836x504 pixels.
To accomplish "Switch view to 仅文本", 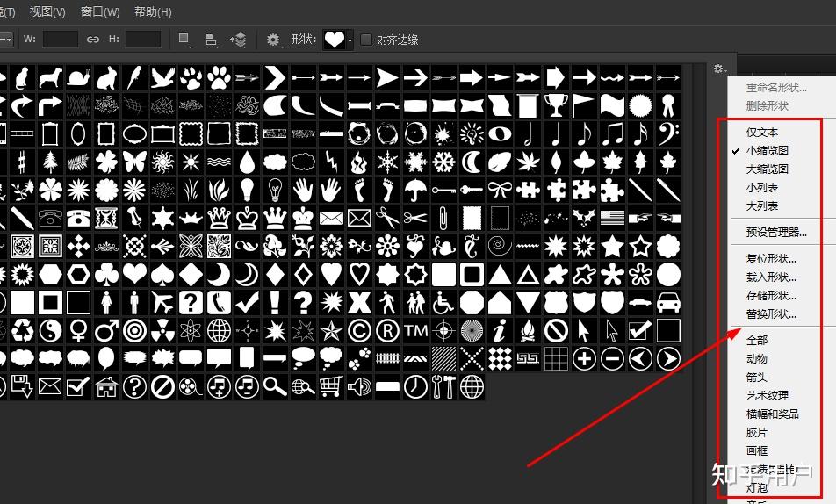I will pos(762,132).
